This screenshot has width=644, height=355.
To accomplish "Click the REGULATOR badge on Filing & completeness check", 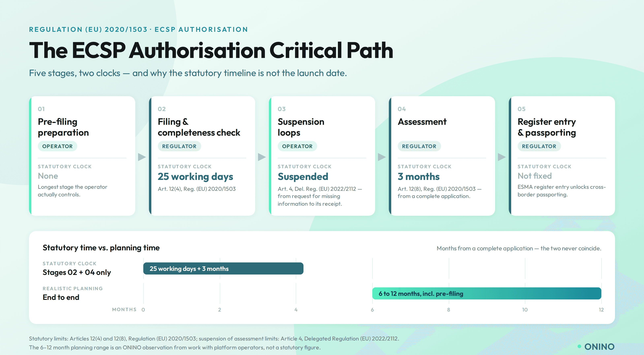I will pyautogui.click(x=179, y=146).
